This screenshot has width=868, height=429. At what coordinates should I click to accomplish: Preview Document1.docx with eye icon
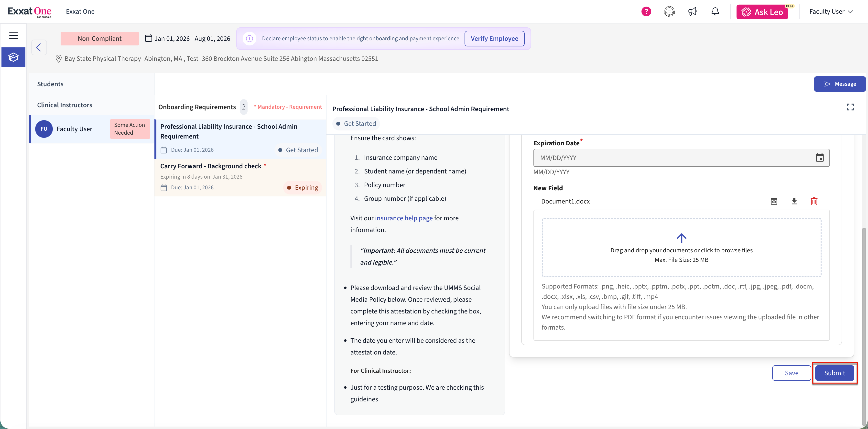(774, 202)
